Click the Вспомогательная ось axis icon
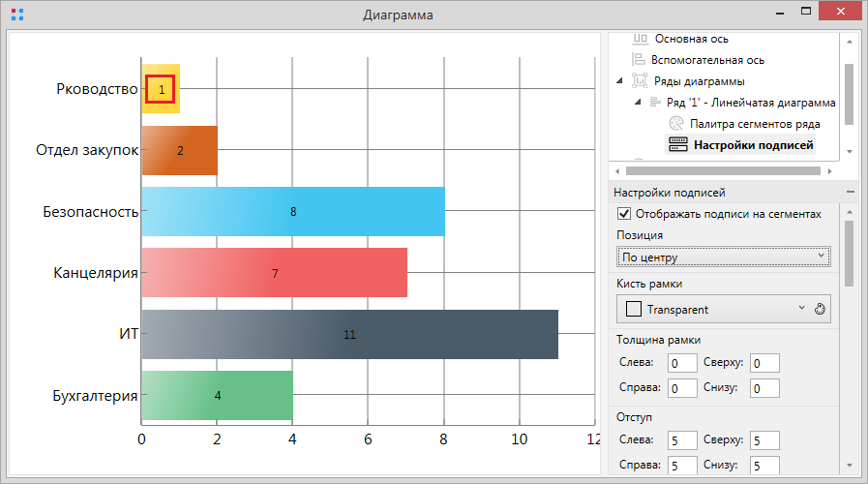The height and width of the screenshot is (484, 868). click(640, 60)
